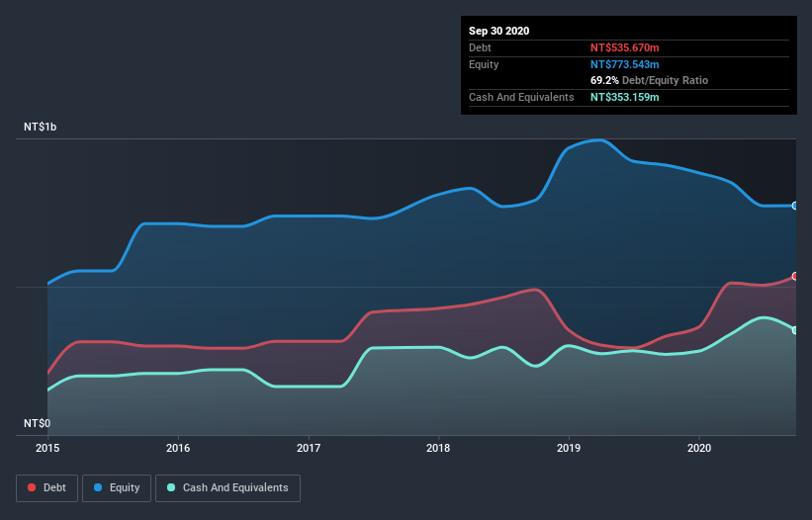The height and width of the screenshot is (520, 812).
Task: Click the NT$353.159m cash value
Action: [x=624, y=97]
